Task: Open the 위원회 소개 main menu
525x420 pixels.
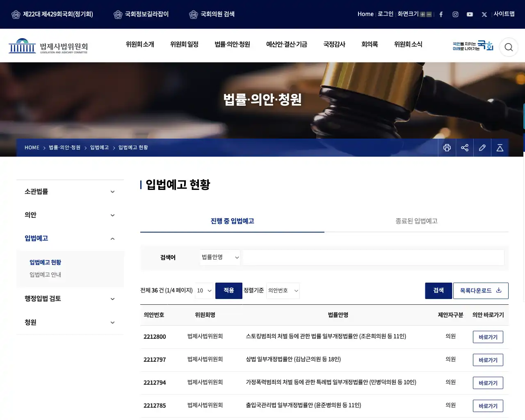Action: click(140, 44)
